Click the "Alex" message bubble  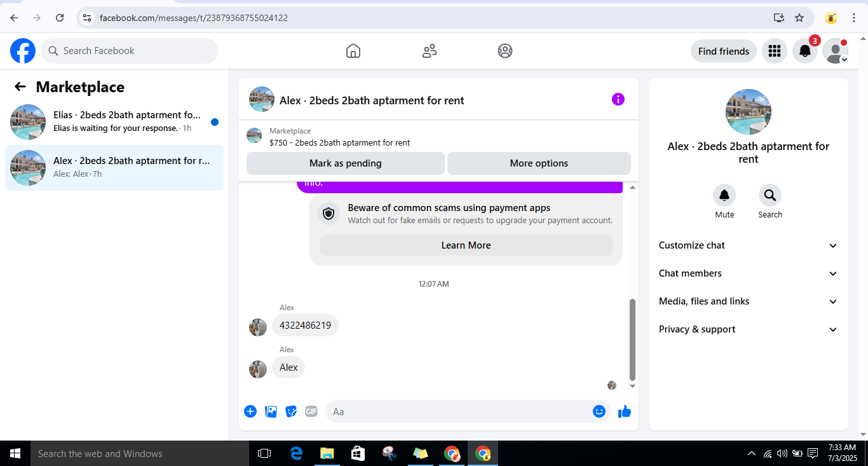[288, 367]
